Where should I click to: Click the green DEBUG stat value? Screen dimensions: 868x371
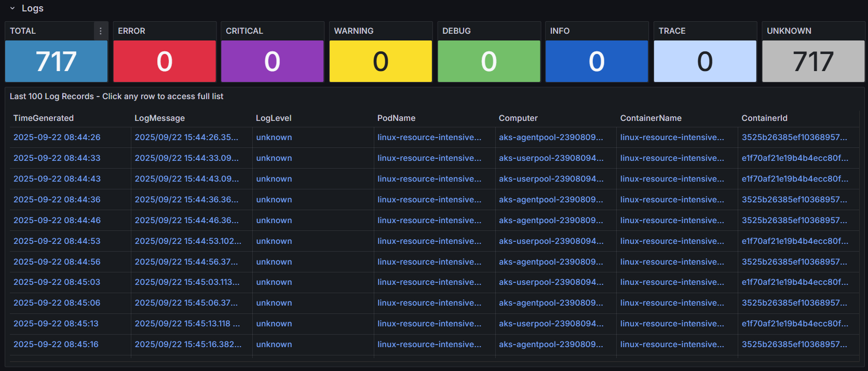click(x=489, y=61)
